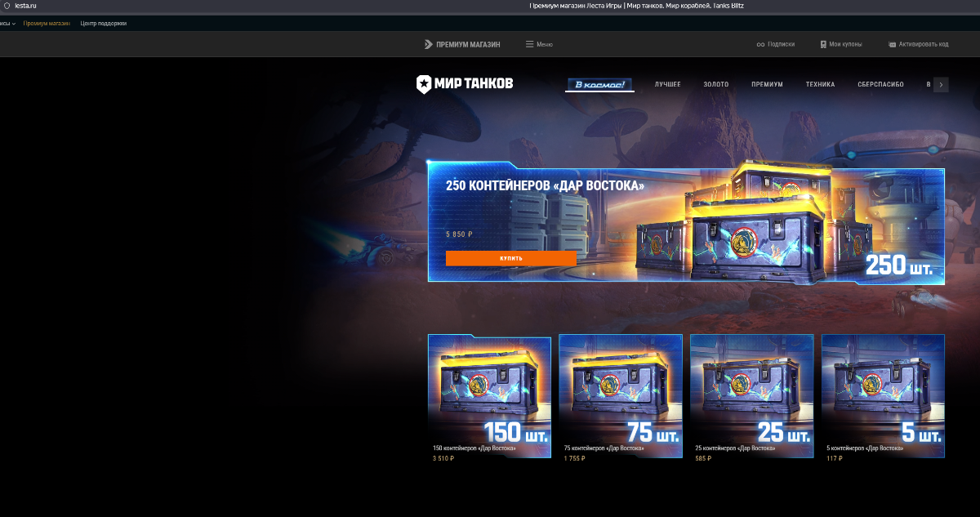The width and height of the screenshot is (980, 517).
Task: Click the 150 контейнеров «Дар Востока» title
Action: click(x=473, y=448)
